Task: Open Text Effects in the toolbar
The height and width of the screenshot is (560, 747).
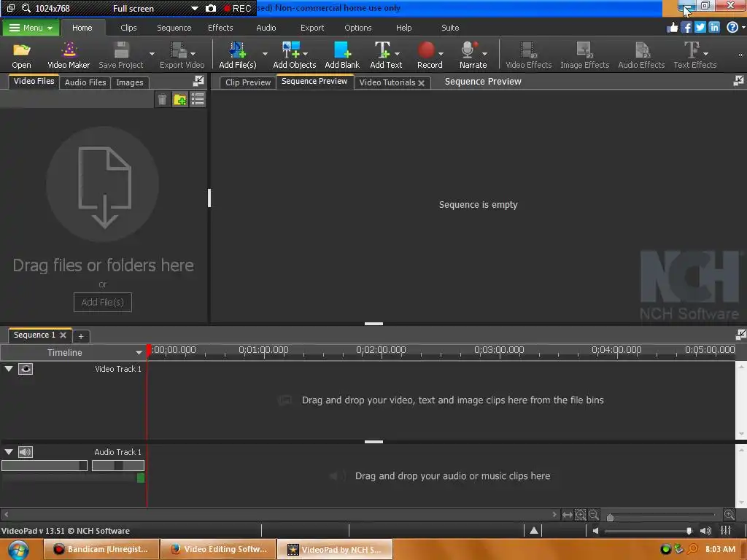Action: point(694,55)
